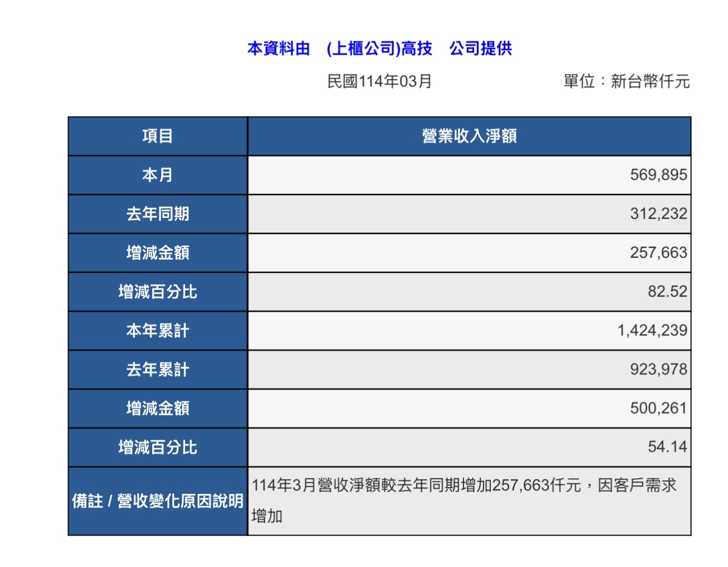Viewport: 728px width, 567px height.
Task: Select the 923,978 value cell
Action: (470, 369)
